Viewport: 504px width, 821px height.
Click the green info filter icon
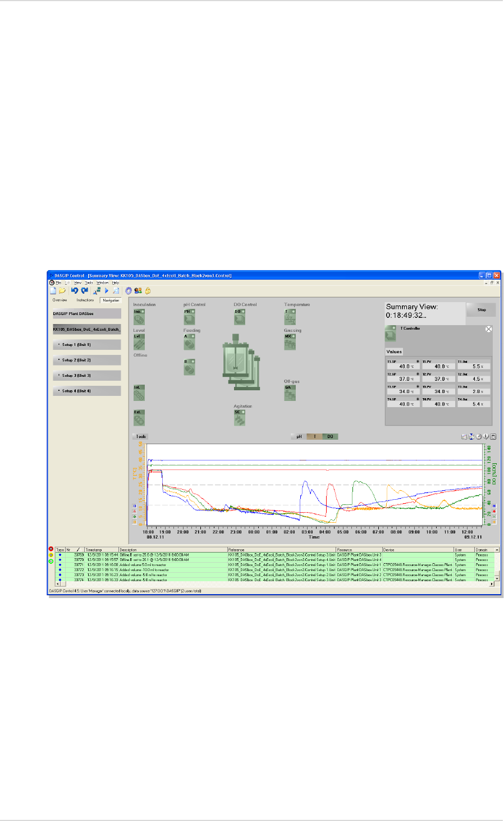tap(51, 561)
